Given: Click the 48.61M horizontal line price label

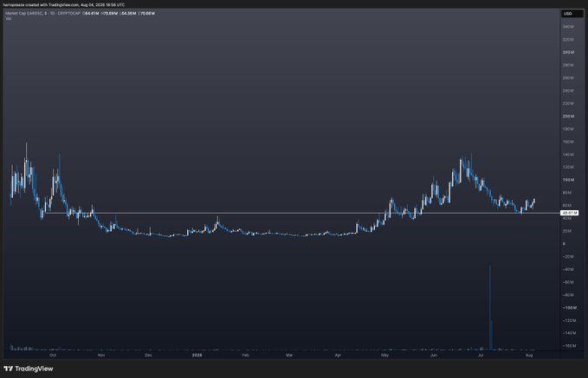Looking at the screenshot, I should [569, 213].
